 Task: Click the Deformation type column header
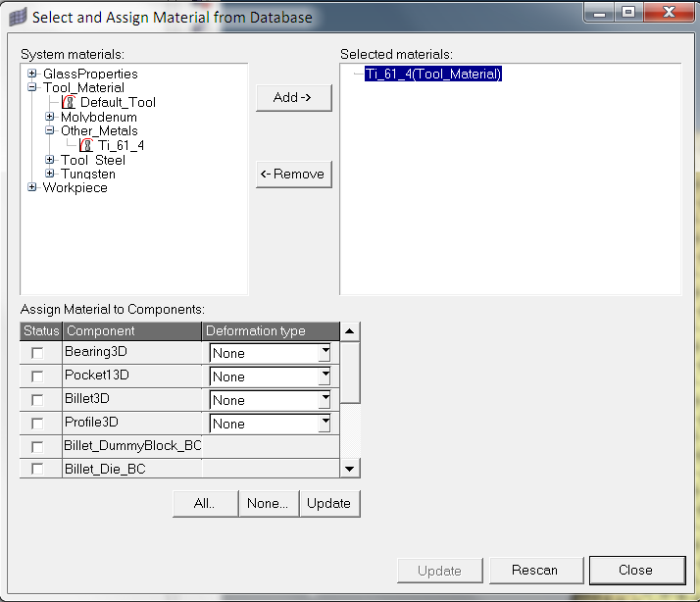pyautogui.click(x=271, y=331)
